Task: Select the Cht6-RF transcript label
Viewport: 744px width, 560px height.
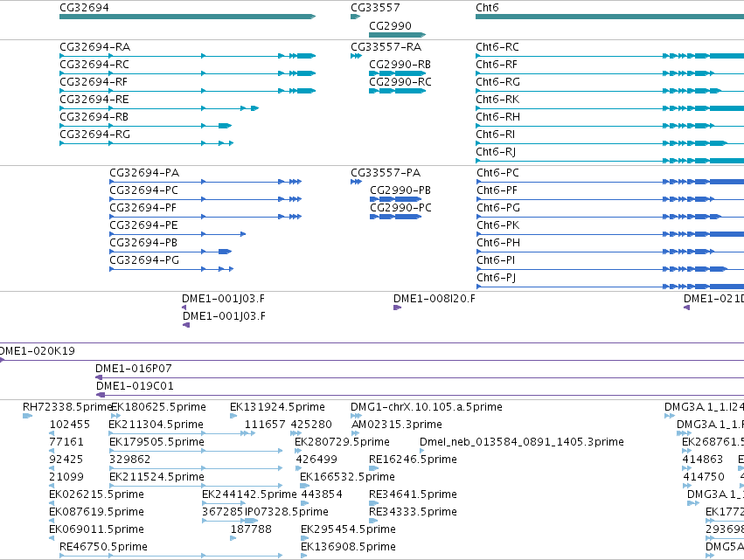Action: pyautogui.click(x=497, y=65)
